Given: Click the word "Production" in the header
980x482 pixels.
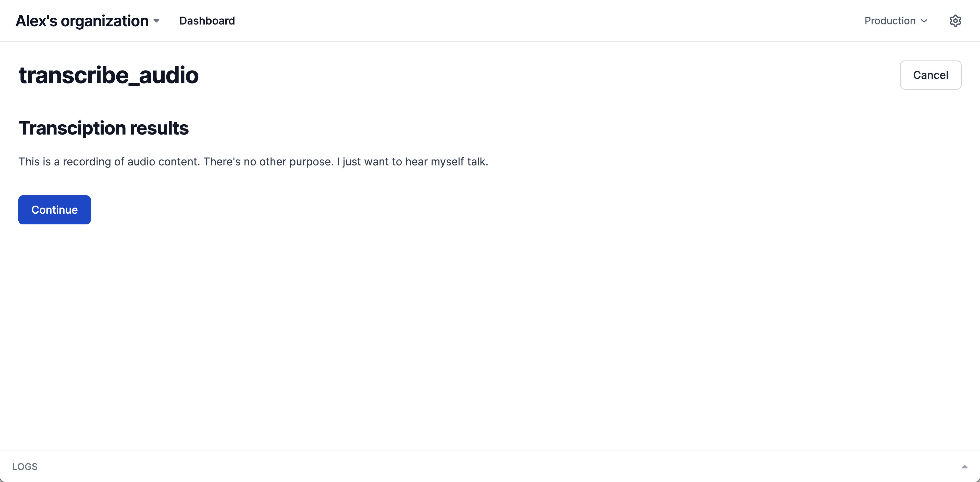Looking at the screenshot, I should [x=890, y=21].
